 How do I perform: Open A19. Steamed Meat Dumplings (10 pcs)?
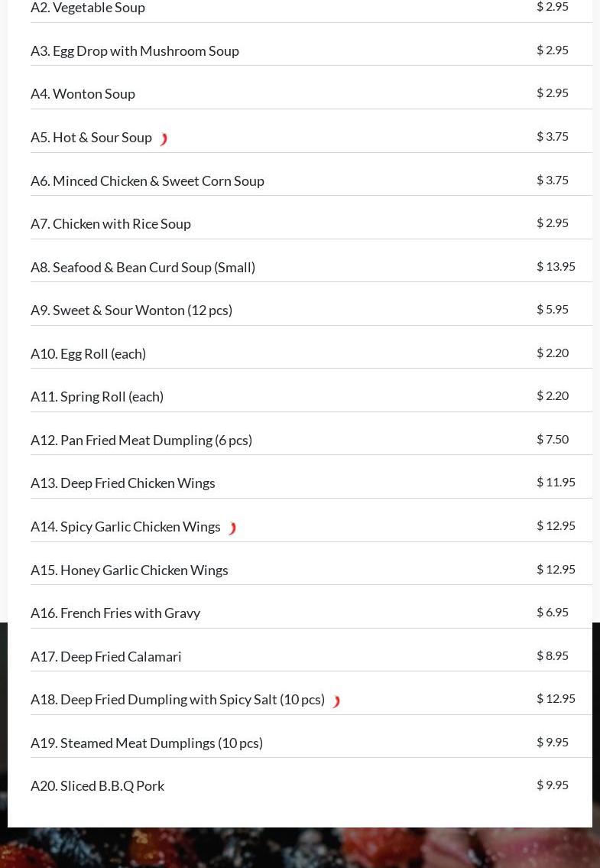pyautogui.click(x=147, y=743)
